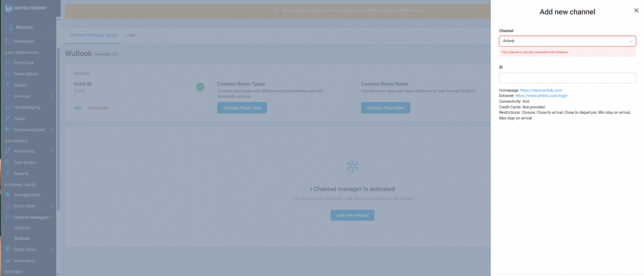644x276 pixels.
Task: Click the Documents sidebar icon
Action: coord(8,261)
